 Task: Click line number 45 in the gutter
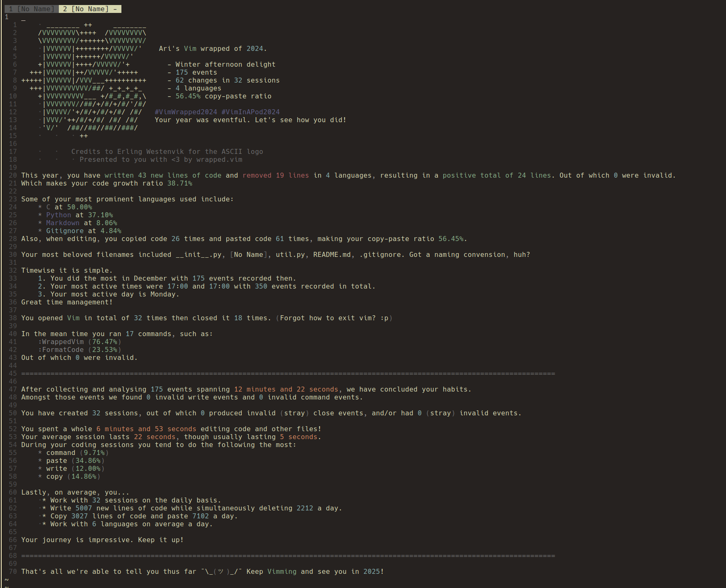pyautogui.click(x=13, y=373)
